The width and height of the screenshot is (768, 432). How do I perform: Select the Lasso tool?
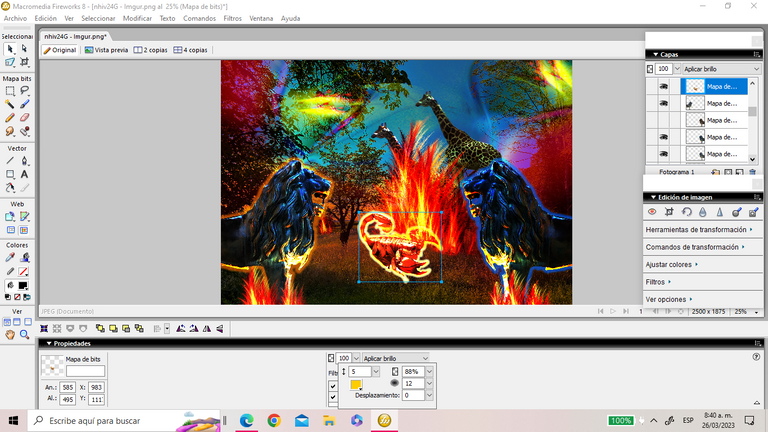(x=24, y=91)
